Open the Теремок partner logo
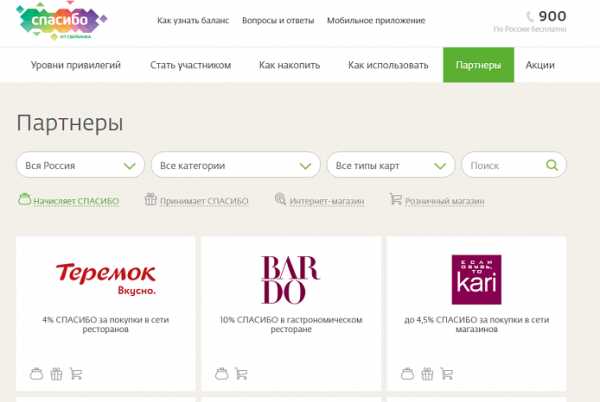The width and height of the screenshot is (600, 402). click(x=106, y=279)
